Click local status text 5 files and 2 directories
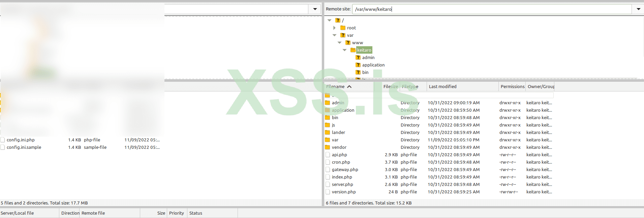 [x=44, y=203]
